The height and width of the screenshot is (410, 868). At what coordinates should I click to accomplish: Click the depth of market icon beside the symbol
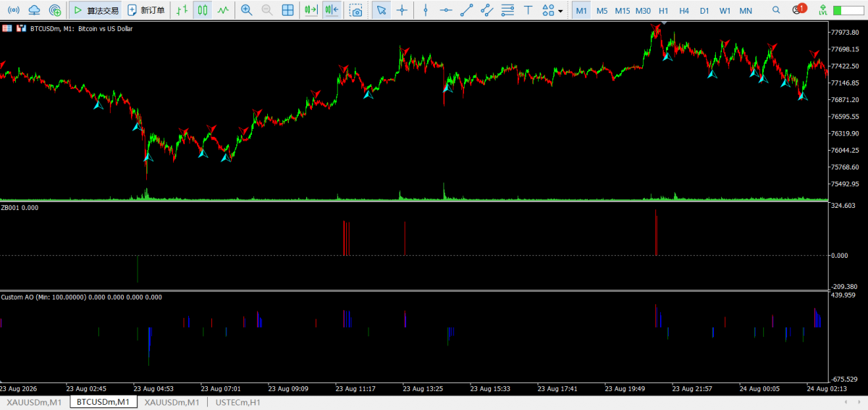click(21, 28)
